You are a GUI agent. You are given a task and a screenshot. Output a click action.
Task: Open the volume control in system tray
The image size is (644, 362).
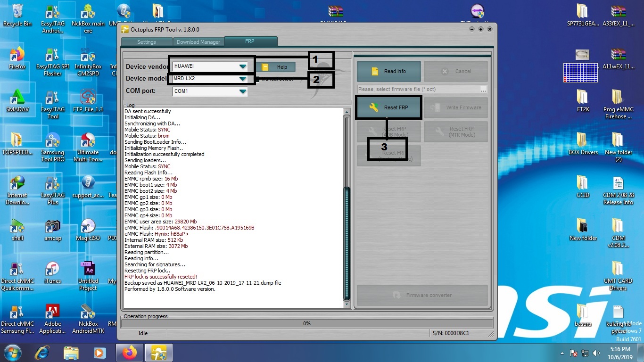tap(596, 353)
